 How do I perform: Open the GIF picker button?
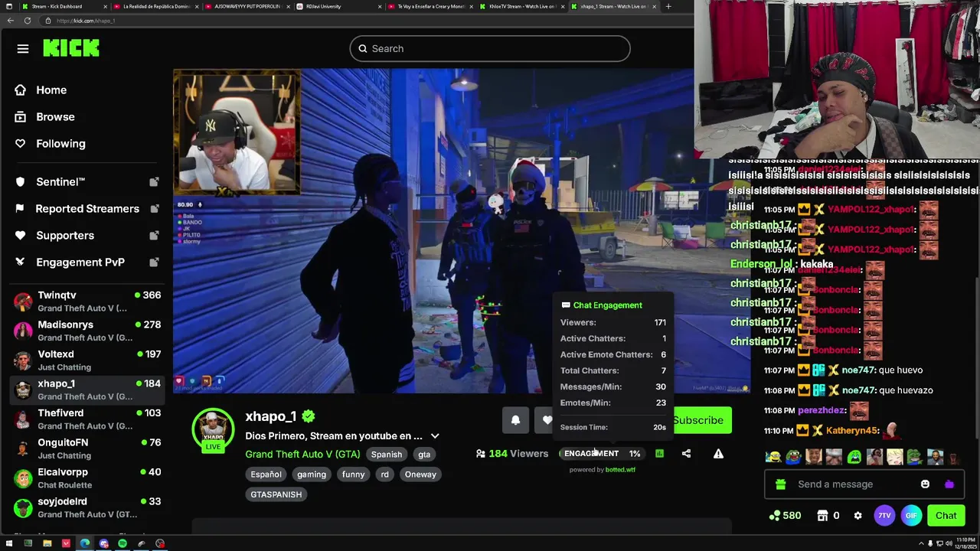(x=911, y=516)
